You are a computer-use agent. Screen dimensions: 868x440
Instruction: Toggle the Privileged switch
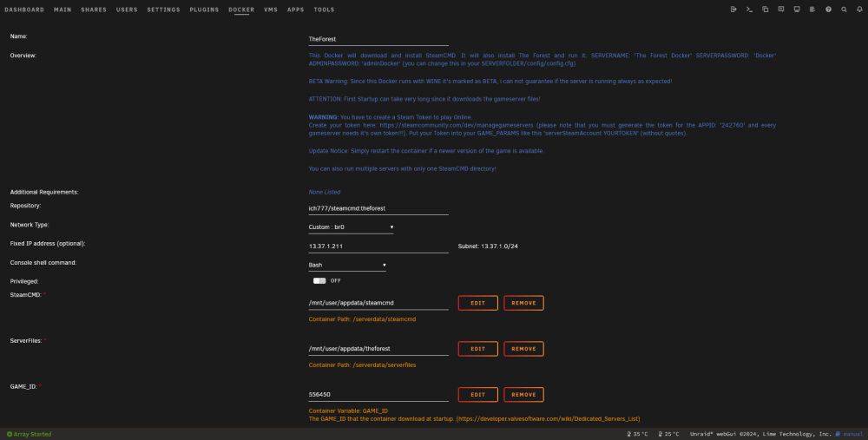click(319, 280)
